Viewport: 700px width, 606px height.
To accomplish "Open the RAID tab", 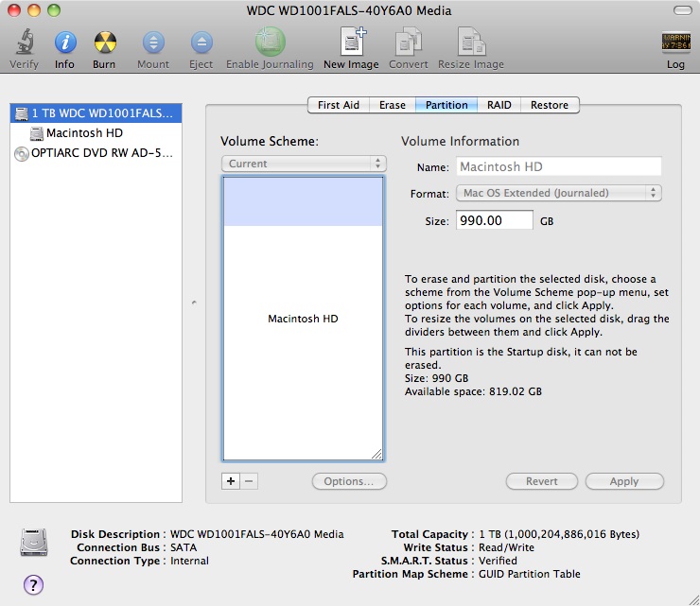I will pos(499,105).
